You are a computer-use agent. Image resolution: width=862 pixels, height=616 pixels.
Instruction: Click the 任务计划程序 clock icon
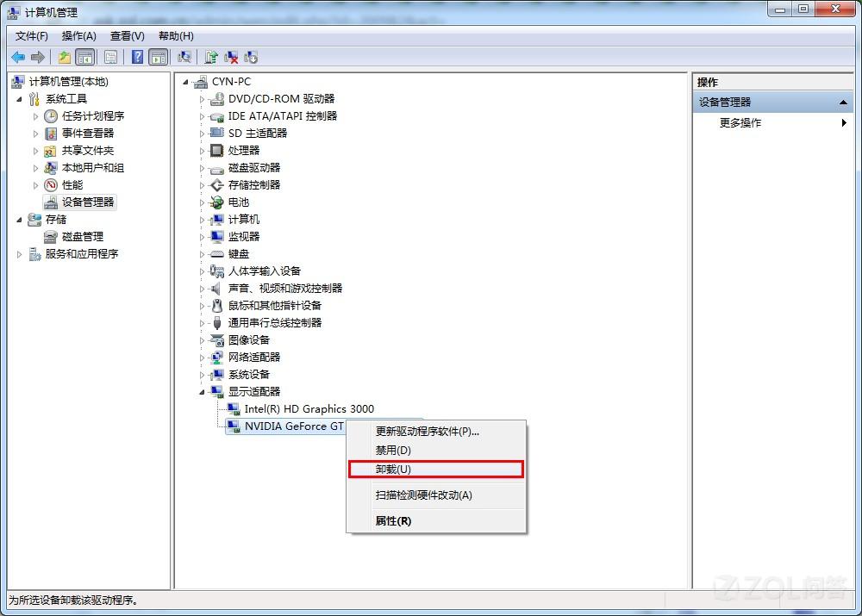click(x=51, y=116)
